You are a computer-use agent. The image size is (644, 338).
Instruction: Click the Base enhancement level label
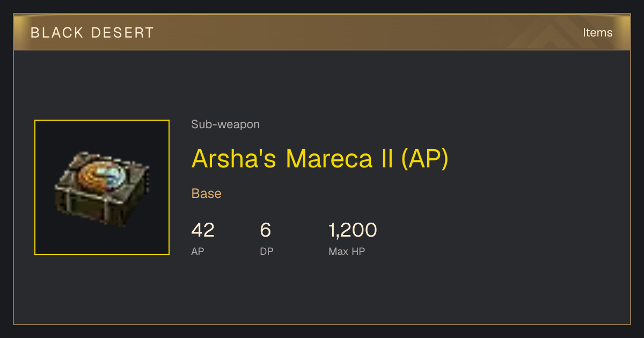tap(207, 194)
